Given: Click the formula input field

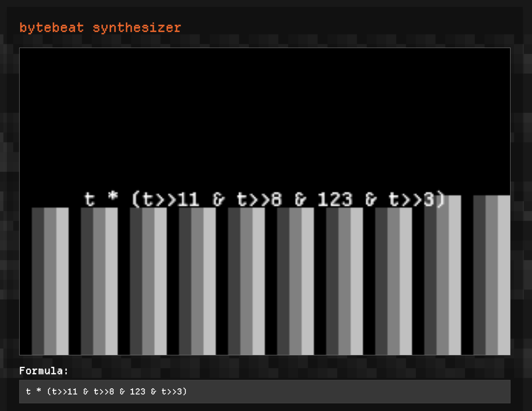Looking at the screenshot, I should tap(264, 391).
